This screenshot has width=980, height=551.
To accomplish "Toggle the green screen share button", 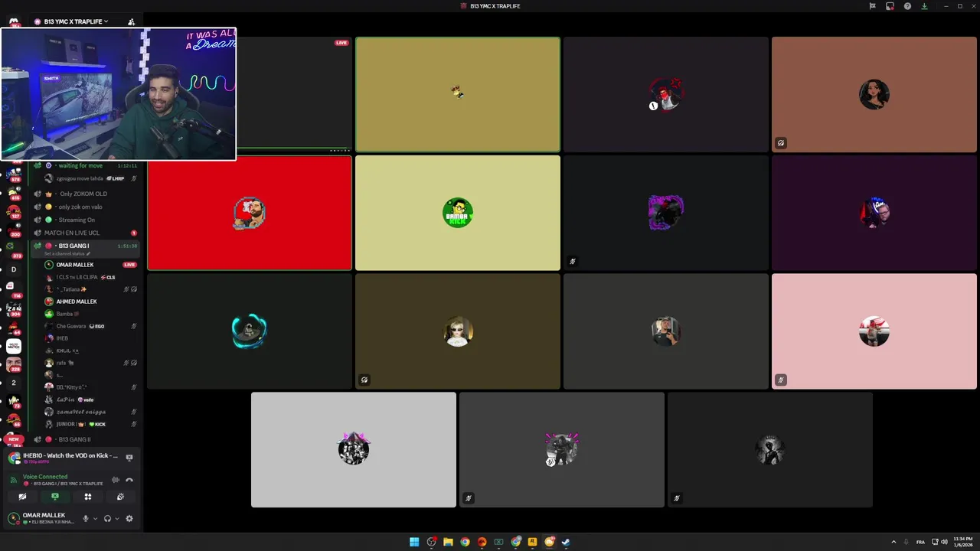I will 55,497.
